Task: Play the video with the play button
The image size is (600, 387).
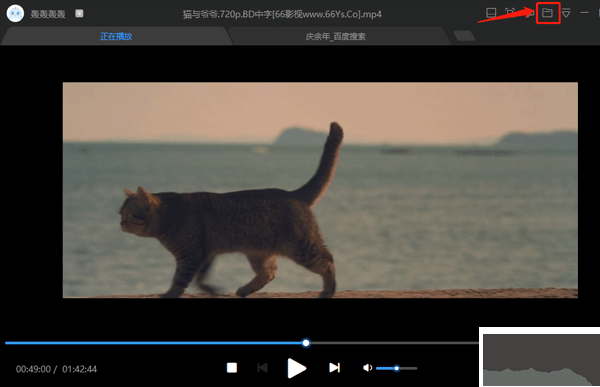Action: click(x=297, y=368)
